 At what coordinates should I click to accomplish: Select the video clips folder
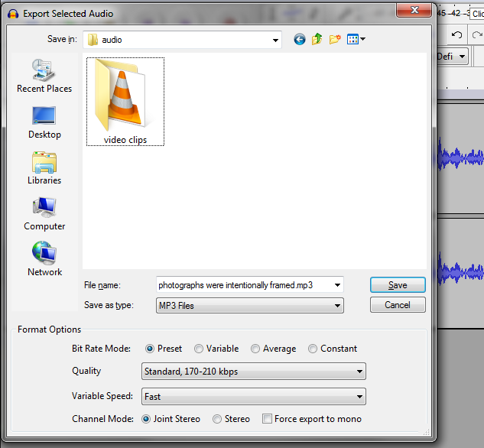[x=125, y=102]
